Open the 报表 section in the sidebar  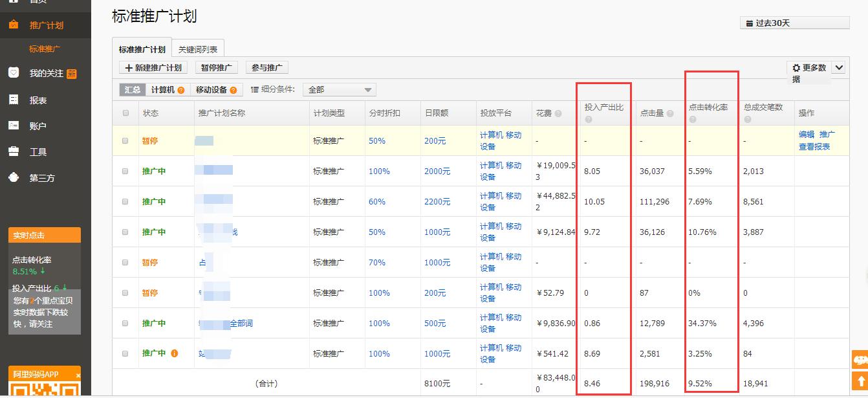click(x=39, y=98)
